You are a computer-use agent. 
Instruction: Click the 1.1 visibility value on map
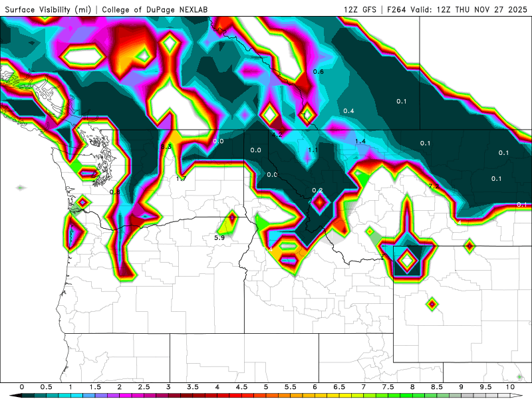[313, 150]
